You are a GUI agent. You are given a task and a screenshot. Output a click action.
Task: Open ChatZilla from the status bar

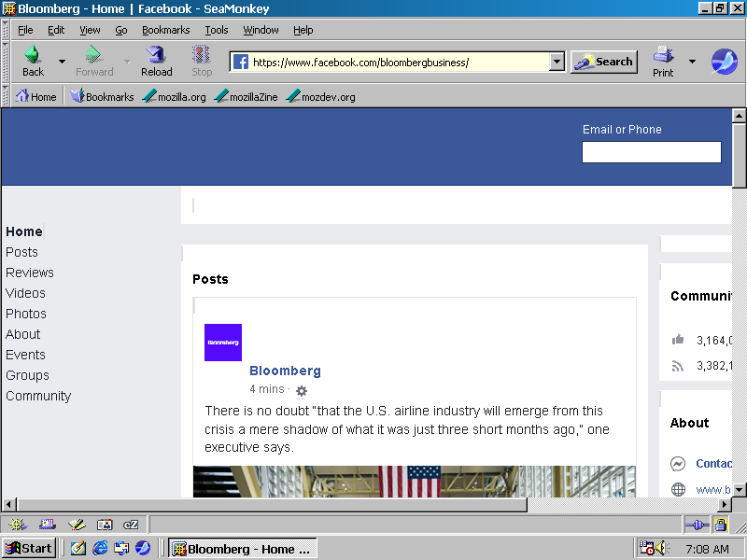coord(131,525)
